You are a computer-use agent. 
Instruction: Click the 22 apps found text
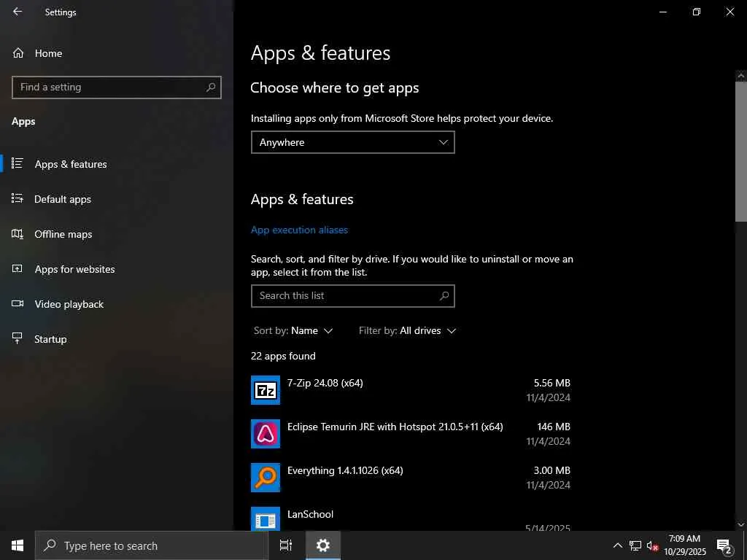[x=283, y=356]
